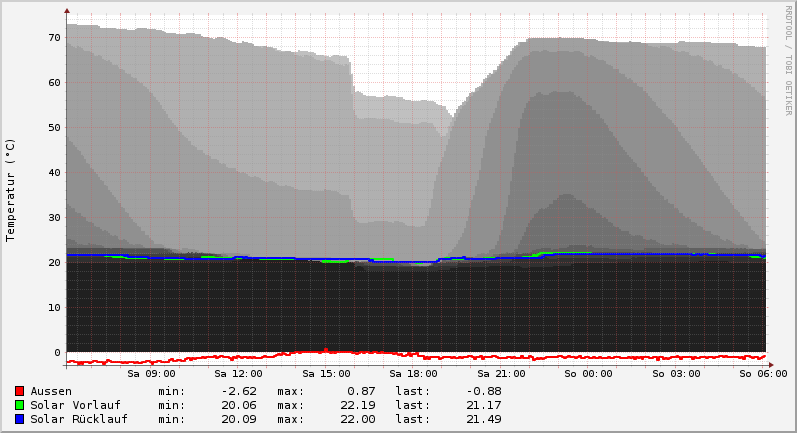
Task: Click the blue Solar Rücklauf legend swatch
Action: 19,419
